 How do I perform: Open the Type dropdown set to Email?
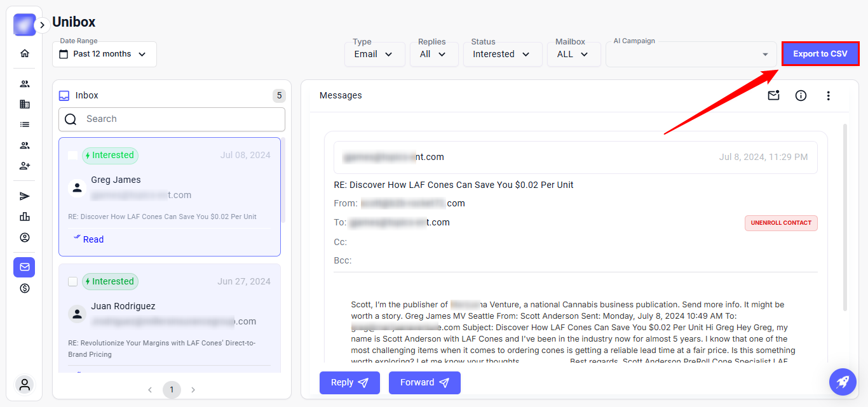pos(374,55)
